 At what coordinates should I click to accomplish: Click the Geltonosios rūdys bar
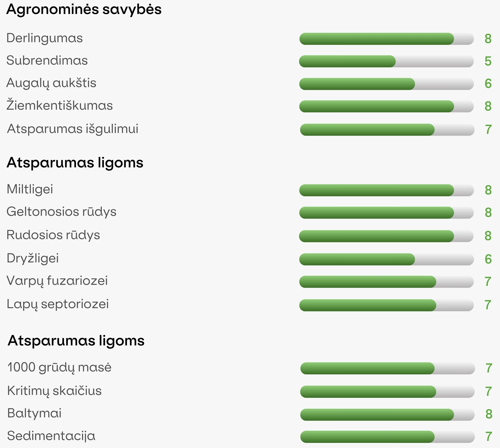pos(386,213)
